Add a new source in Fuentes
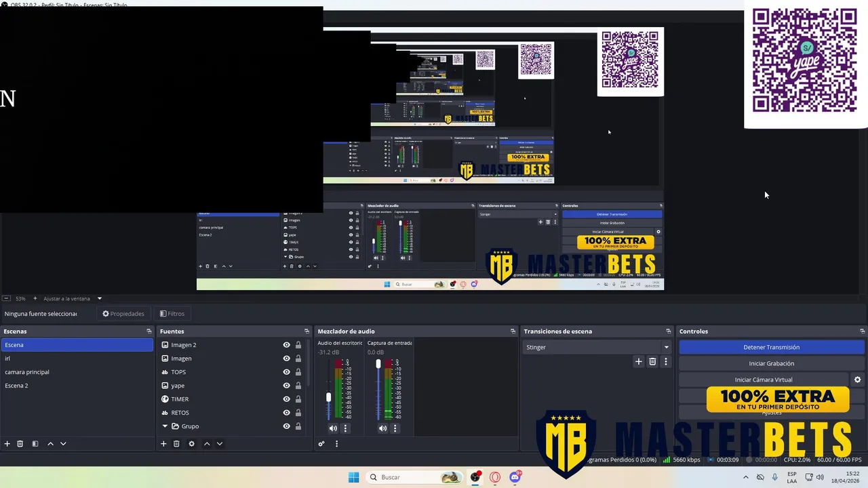The width and height of the screenshot is (868, 488). pos(163,444)
